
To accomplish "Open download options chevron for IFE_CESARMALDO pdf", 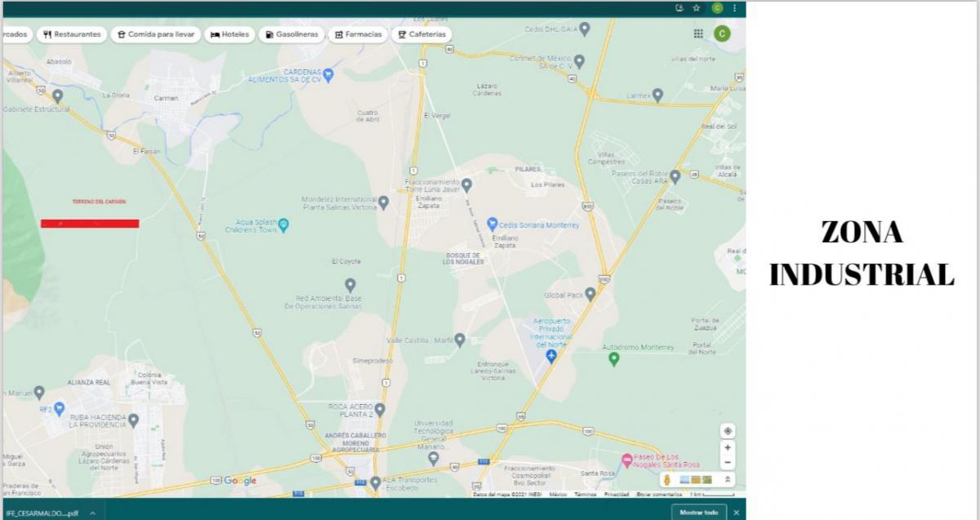I will [91, 513].
